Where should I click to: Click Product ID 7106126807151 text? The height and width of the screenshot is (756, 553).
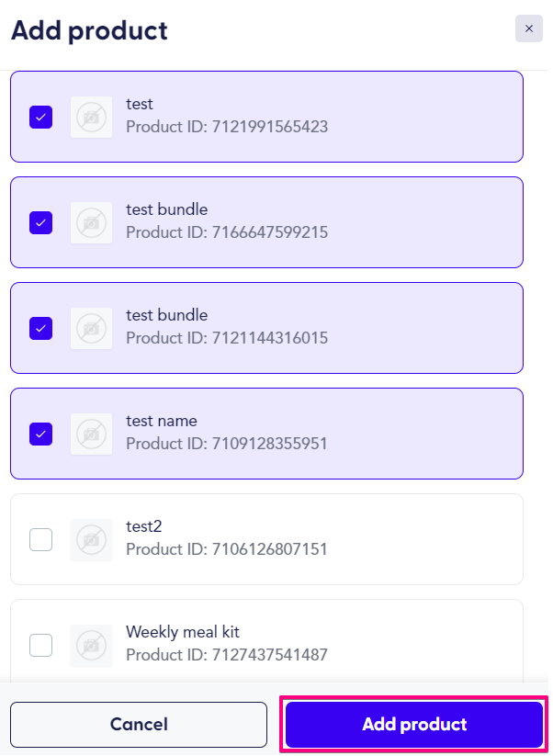click(227, 549)
